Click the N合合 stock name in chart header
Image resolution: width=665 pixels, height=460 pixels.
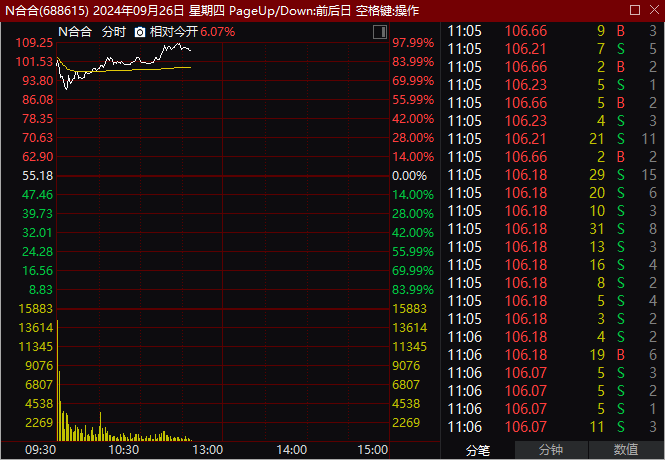click(75, 32)
